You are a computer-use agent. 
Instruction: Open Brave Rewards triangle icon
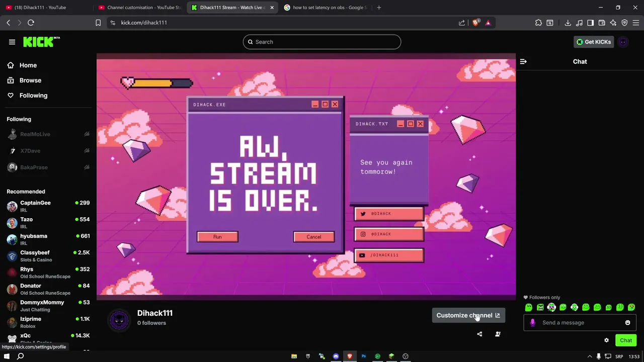[488, 23]
